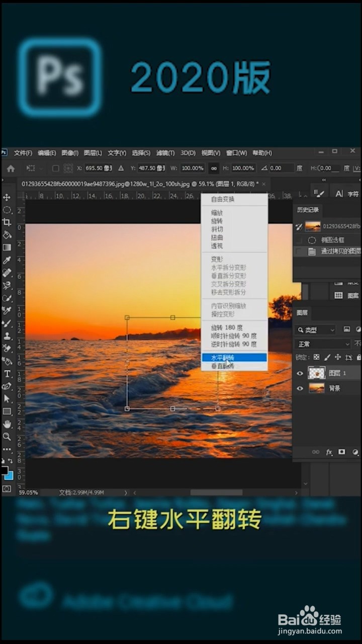
Task: Select the Horizontal Type tool
Action: 7,373
